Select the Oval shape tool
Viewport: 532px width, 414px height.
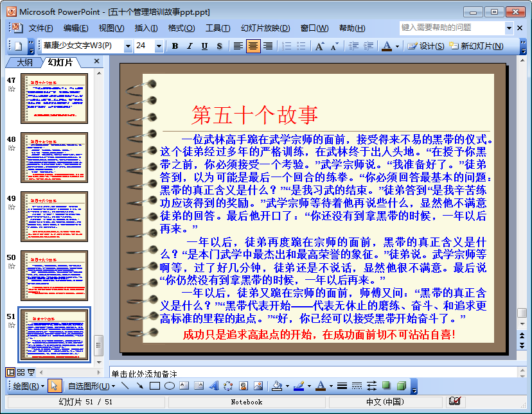pyautogui.click(x=170, y=386)
